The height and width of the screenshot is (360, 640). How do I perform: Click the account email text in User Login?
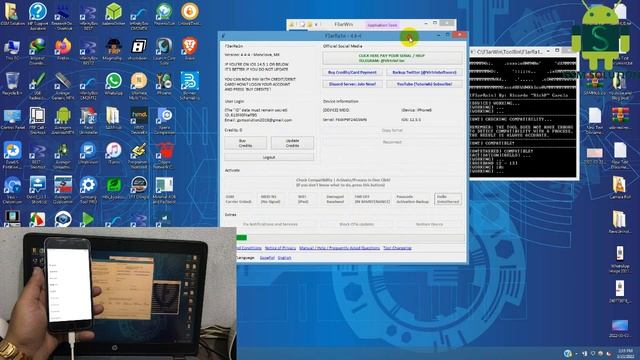click(x=258, y=120)
